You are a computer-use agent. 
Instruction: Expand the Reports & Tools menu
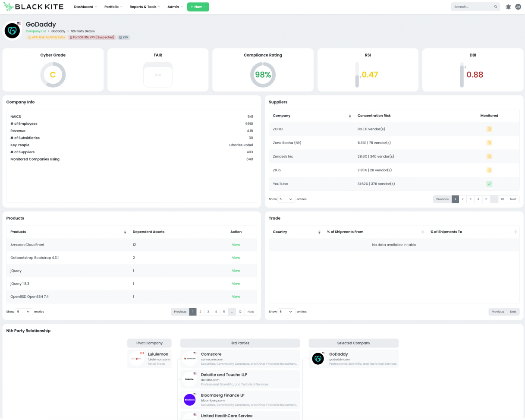click(145, 7)
